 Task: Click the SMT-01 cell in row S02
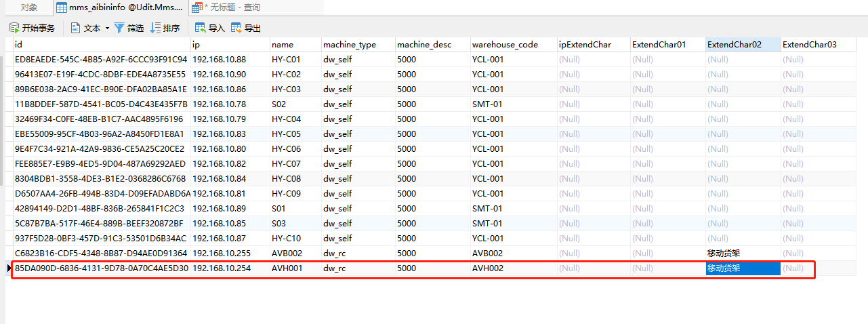[x=487, y=104]
